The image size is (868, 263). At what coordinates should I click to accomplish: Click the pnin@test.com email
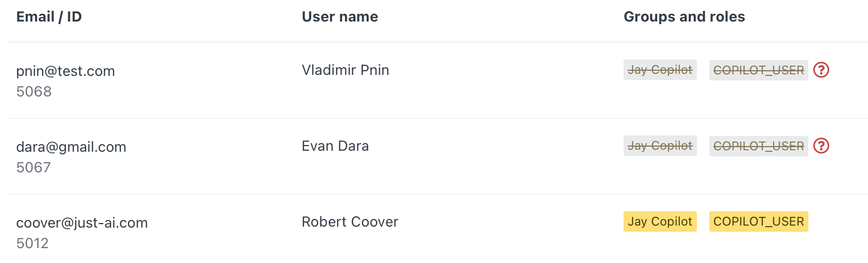tap(65, 71)
